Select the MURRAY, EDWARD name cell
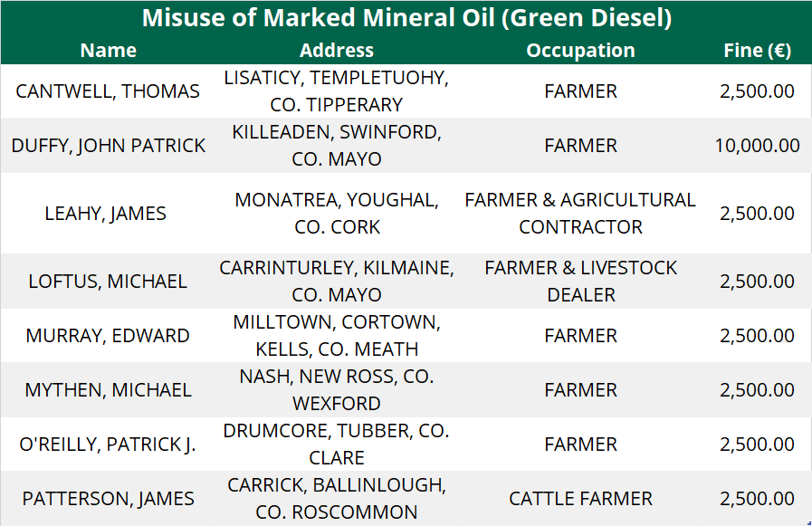Screen dimensions: 812x526 pyautogui.click(x=109, y=336)
